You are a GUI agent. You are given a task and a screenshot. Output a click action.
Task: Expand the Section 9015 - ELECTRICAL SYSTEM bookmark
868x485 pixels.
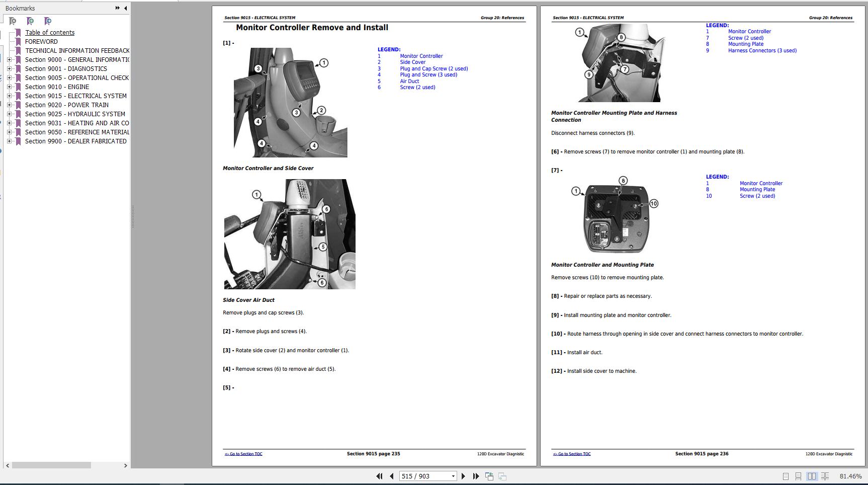pyautogui.click(x=9, y=96)
